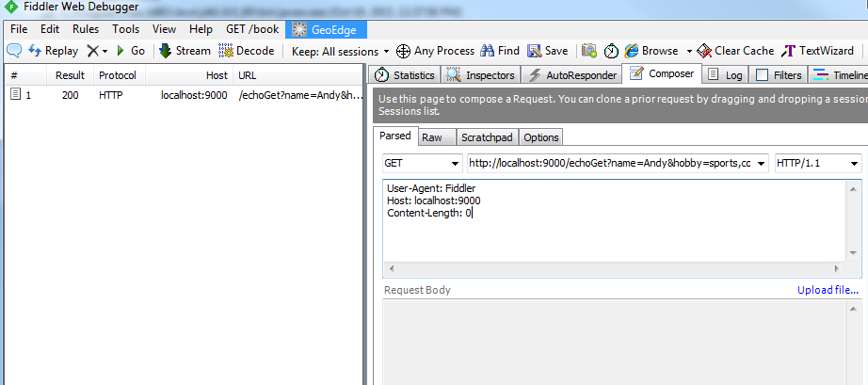
Task: Switch to the Log tab
Action: point(726,75)
